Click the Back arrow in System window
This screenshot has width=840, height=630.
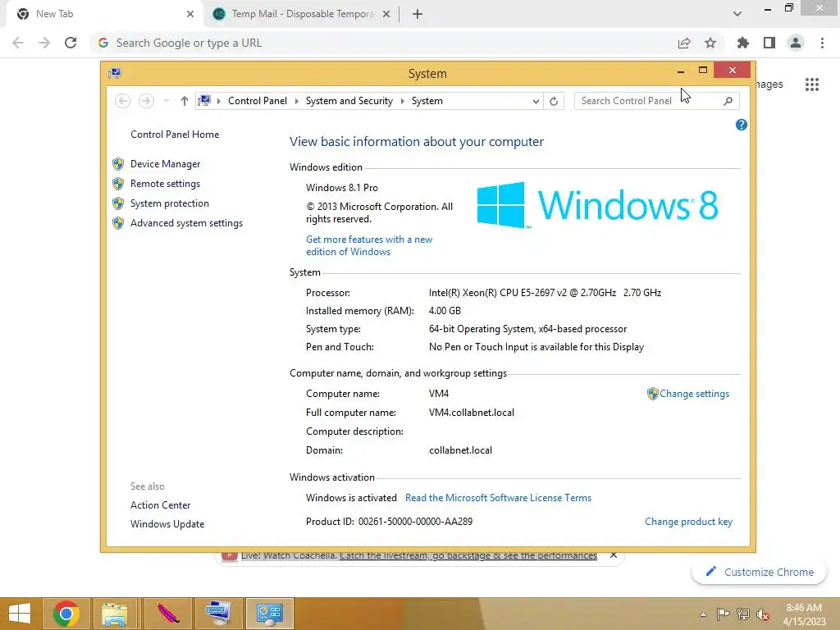click(123, 101)
